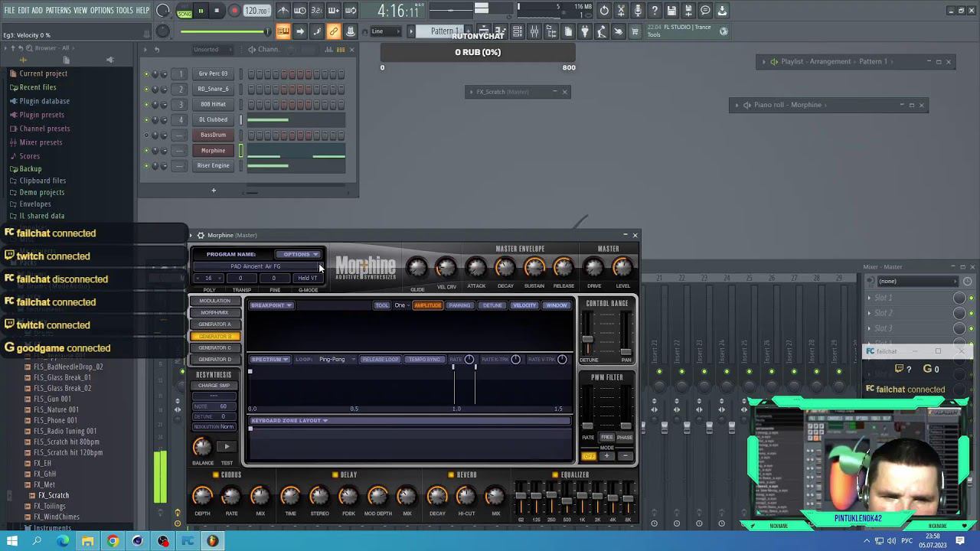Open Windows Start menu
The height and width of the screenshot is (551, 980).
point(12,541)
